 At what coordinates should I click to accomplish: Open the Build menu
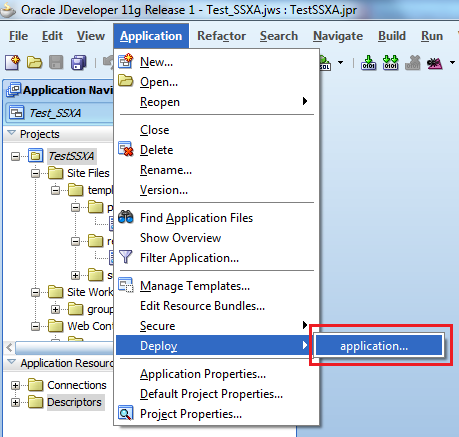coord(392,36)
